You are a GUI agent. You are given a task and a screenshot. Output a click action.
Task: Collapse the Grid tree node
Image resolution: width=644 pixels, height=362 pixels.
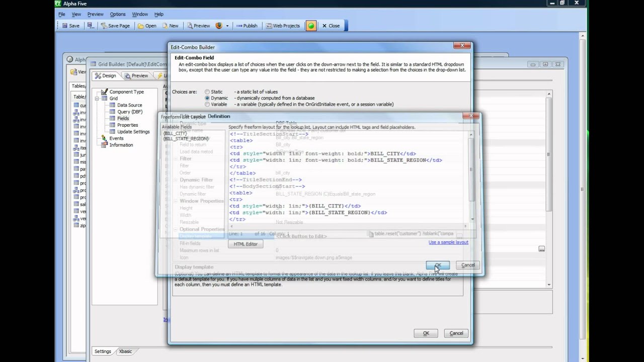pyautogui.click(x=97, y=99)
